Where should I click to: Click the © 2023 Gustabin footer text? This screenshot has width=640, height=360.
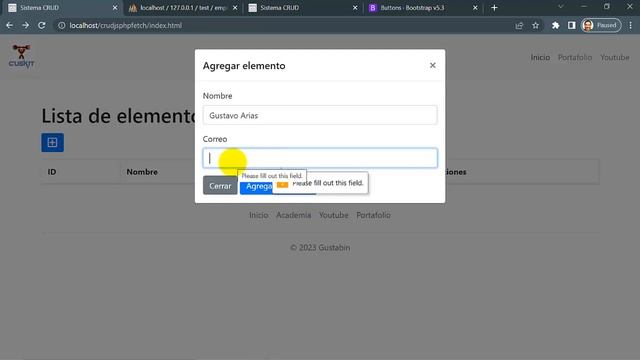(x=320, y=248)
